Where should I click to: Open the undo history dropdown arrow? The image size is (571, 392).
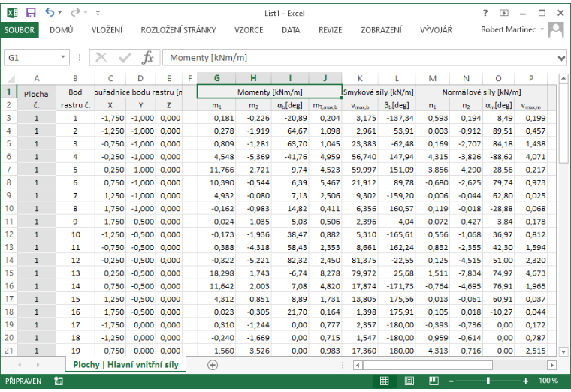coord(60,13)
